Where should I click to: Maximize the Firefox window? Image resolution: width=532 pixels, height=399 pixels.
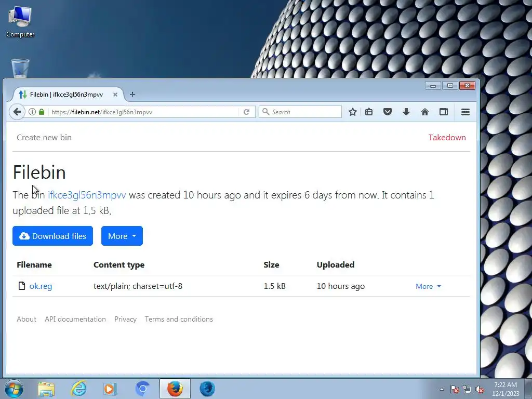pyautogui.click(x=450, y=86)
